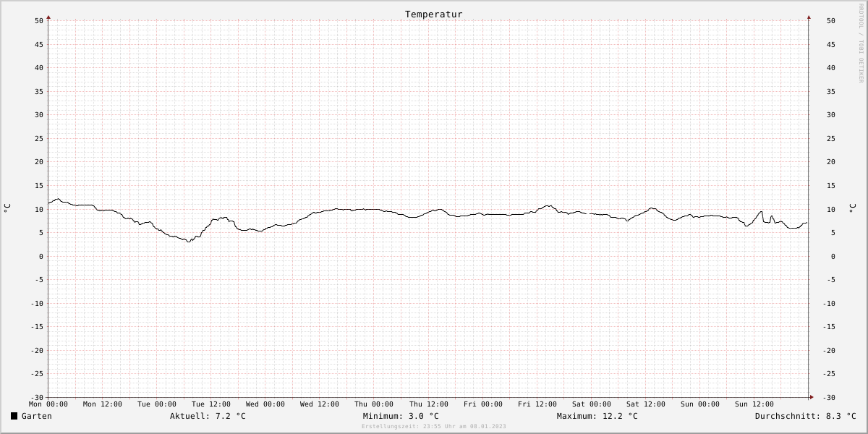Viewport: 868px width, 434px height.
Task: Click the right axis '-15' label
Action: [x=830, y=326]
